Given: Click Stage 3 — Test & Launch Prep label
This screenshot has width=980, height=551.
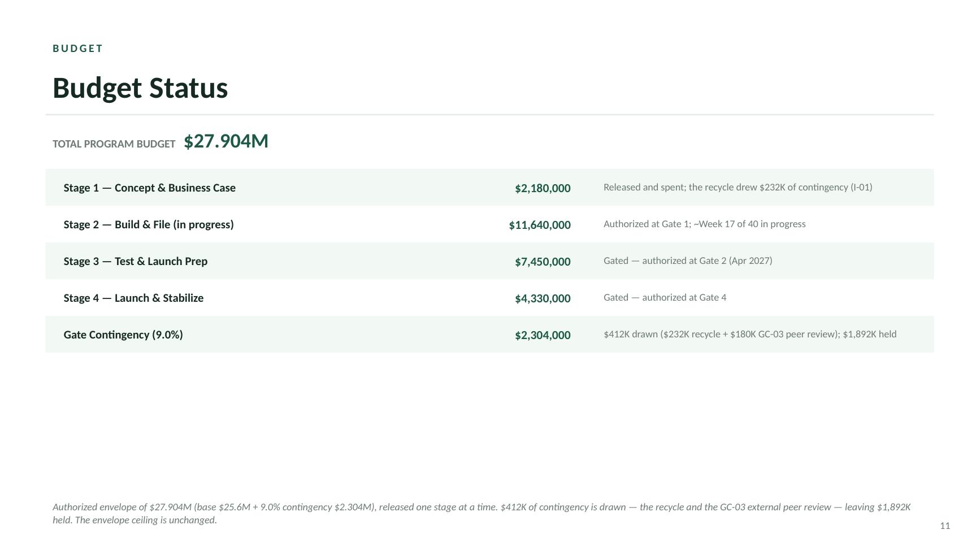Looking at the screenshot, I should point(136,261).
